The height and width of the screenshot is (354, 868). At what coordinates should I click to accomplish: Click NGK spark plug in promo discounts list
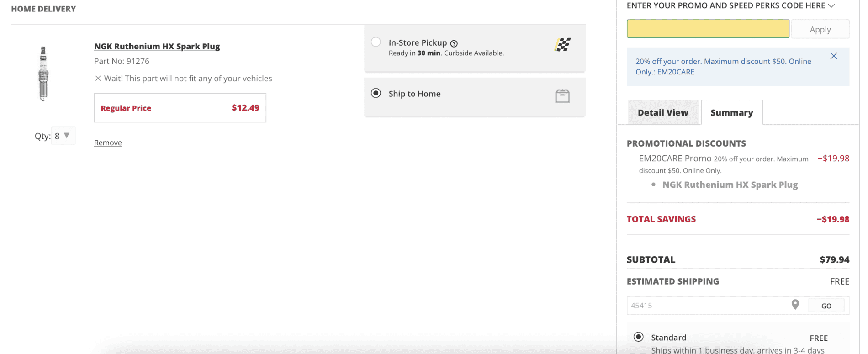click(x=730, y=185)
